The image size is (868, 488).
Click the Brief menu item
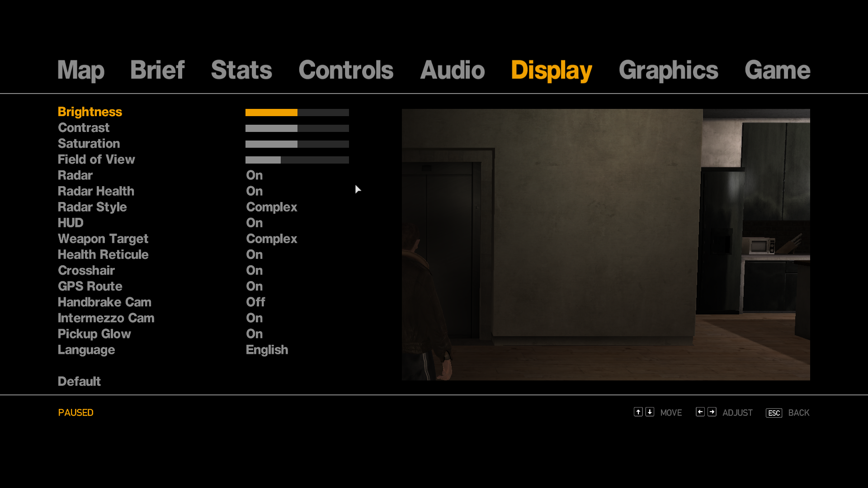[157, 70]
